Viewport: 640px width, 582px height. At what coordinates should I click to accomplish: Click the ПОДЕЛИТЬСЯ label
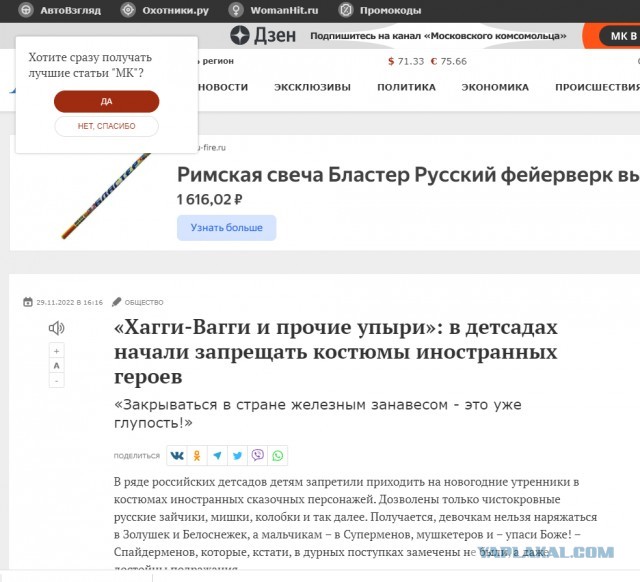pyautogui.click(x=137, y=455)
